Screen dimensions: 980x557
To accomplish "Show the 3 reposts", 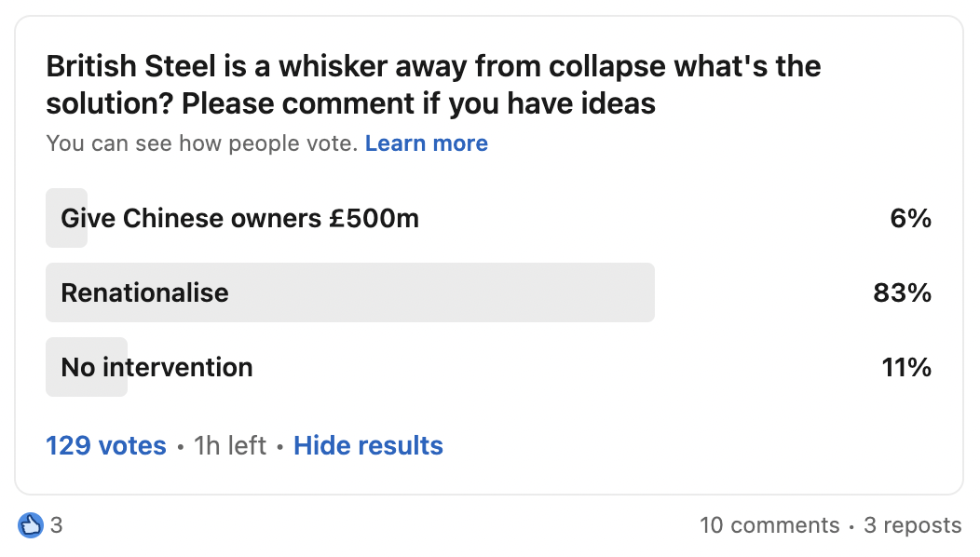I will (x=913, y=525).
